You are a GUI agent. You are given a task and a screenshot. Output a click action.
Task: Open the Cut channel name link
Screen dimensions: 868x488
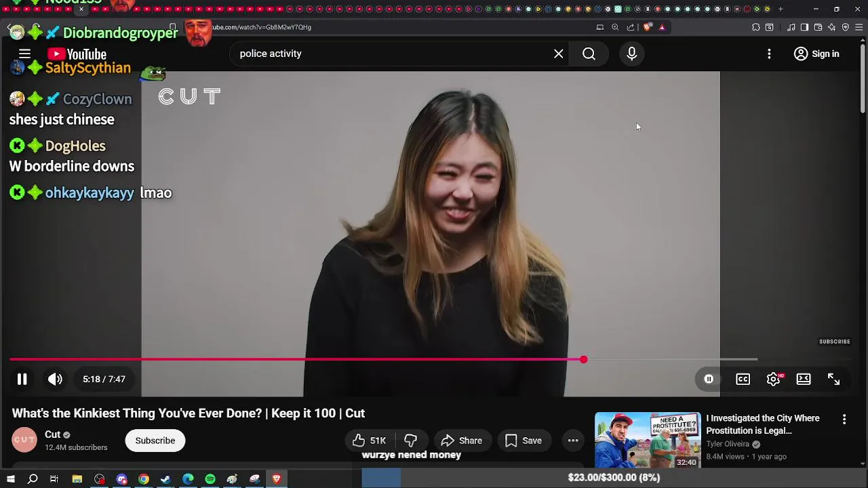(53, 434)
